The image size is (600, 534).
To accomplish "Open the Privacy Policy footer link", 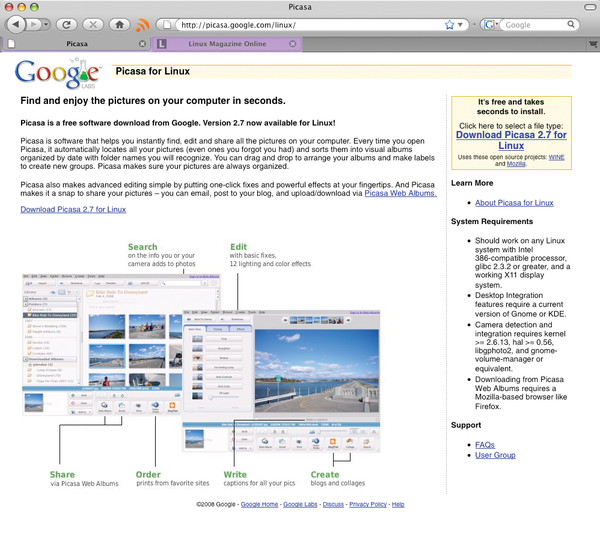I will click(x=368, y=504).
